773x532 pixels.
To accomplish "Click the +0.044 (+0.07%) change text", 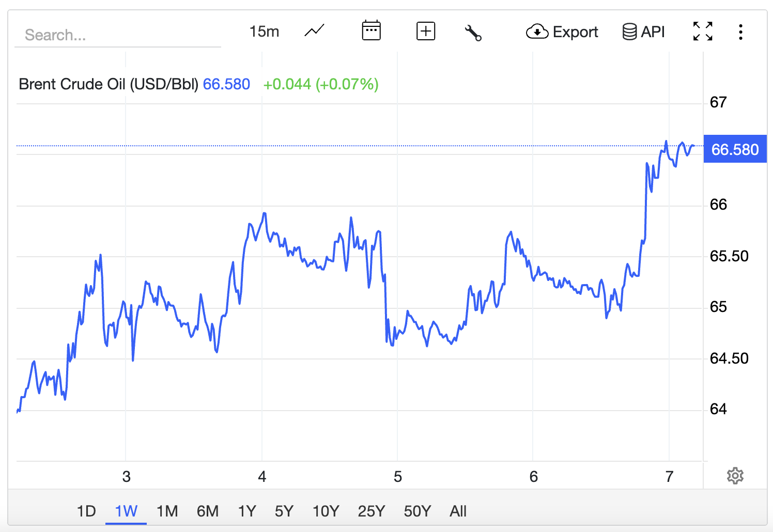I will [x=321, y=84].
